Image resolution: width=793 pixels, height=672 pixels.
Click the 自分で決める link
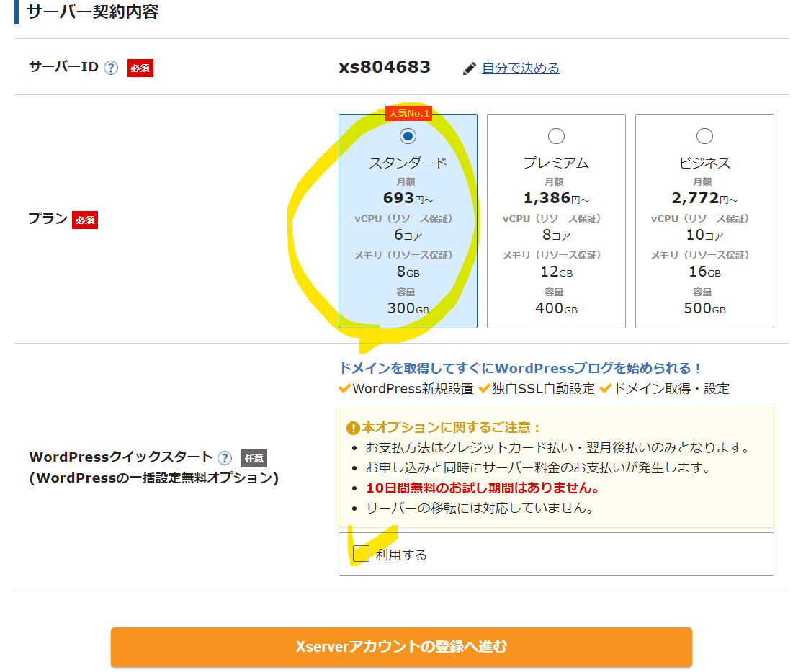click(x=521, y=68)
